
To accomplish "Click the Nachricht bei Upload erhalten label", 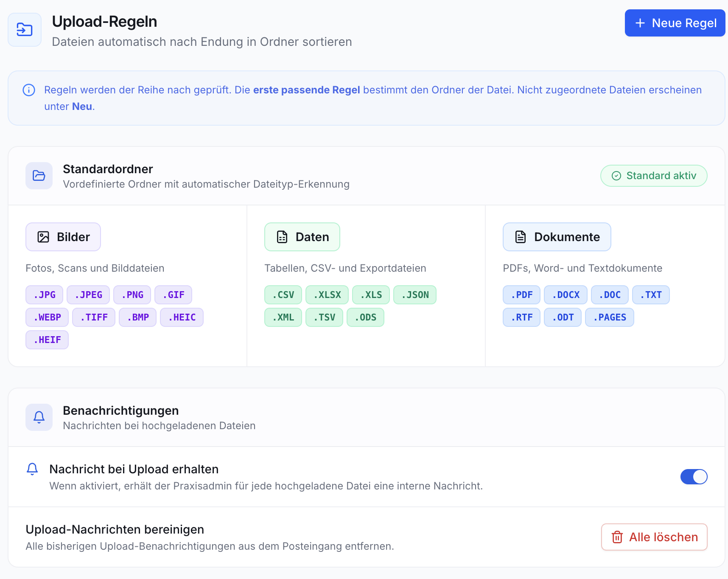I will [x=134, y=469].
